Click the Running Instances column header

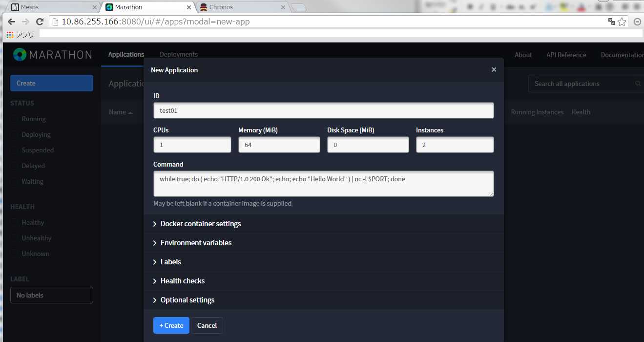[537, 112]
